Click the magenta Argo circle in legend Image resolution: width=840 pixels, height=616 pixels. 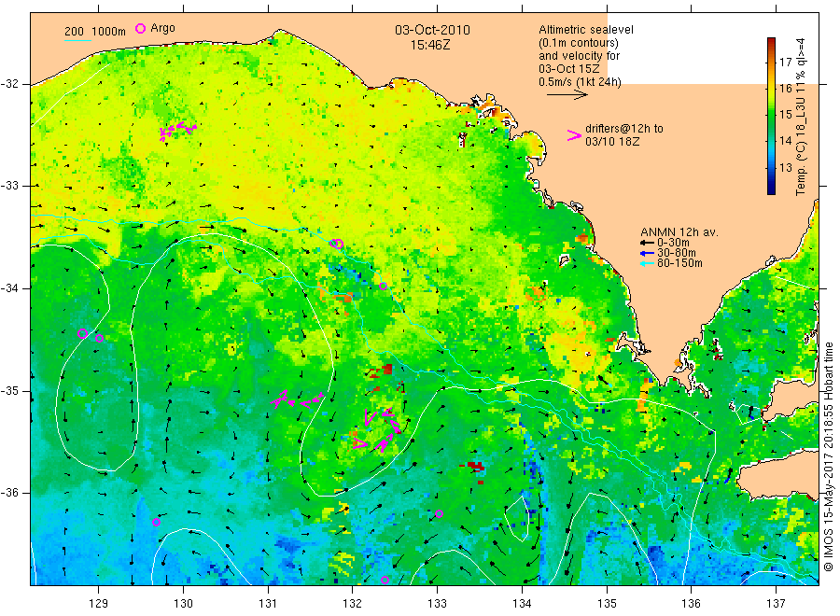click(x=140, y=28)
